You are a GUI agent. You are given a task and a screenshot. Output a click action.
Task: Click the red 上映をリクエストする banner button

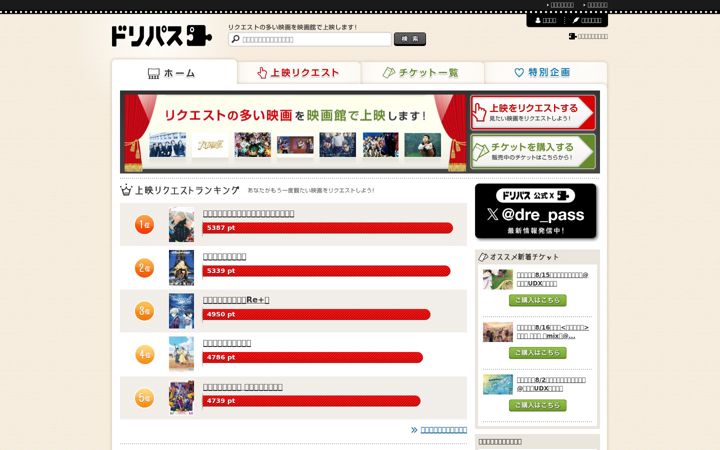[x=533, y=112]
